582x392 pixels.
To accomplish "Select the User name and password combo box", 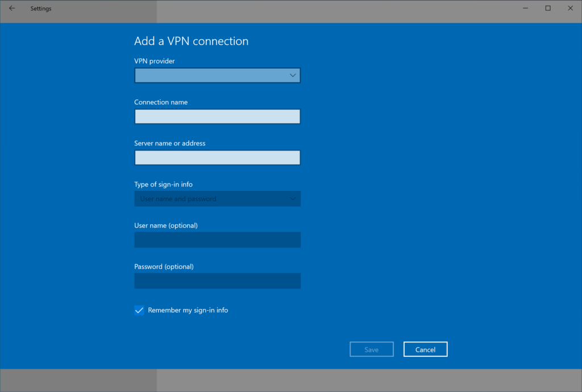I will pos(217,198).
